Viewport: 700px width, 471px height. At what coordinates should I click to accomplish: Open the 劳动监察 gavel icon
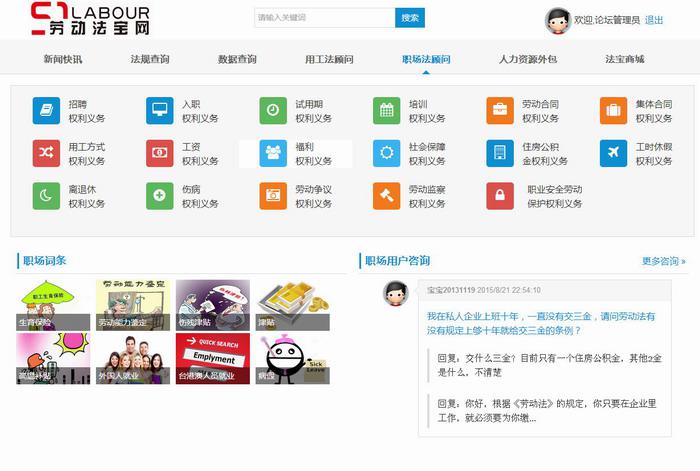[387, 195]
